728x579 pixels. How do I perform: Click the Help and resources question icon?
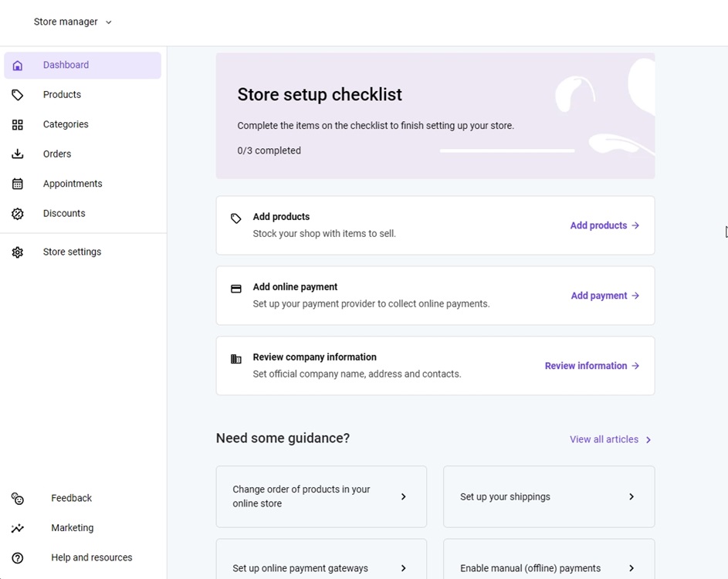pyautogui.click(x=17, y=557)
